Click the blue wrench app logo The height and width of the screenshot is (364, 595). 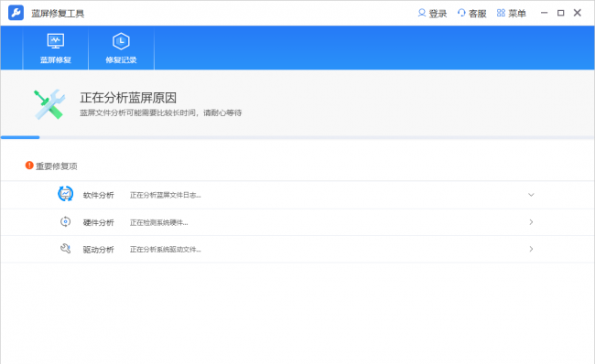click(x=16, y=13)
